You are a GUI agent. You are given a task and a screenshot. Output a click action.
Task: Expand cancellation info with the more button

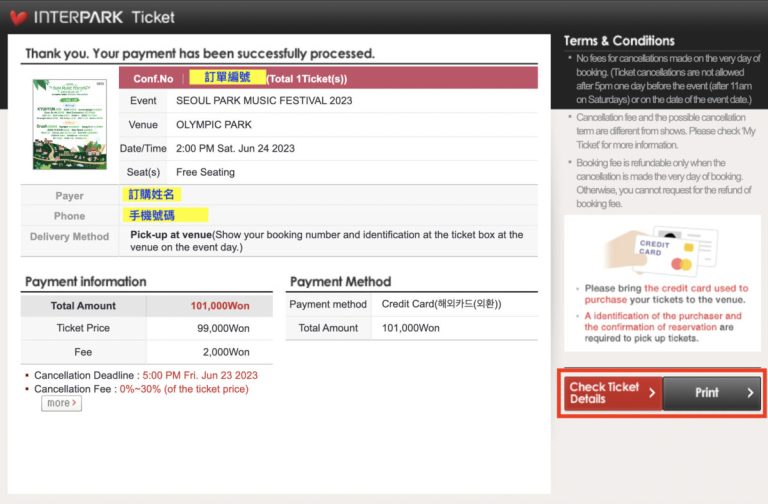coord(61,403)
